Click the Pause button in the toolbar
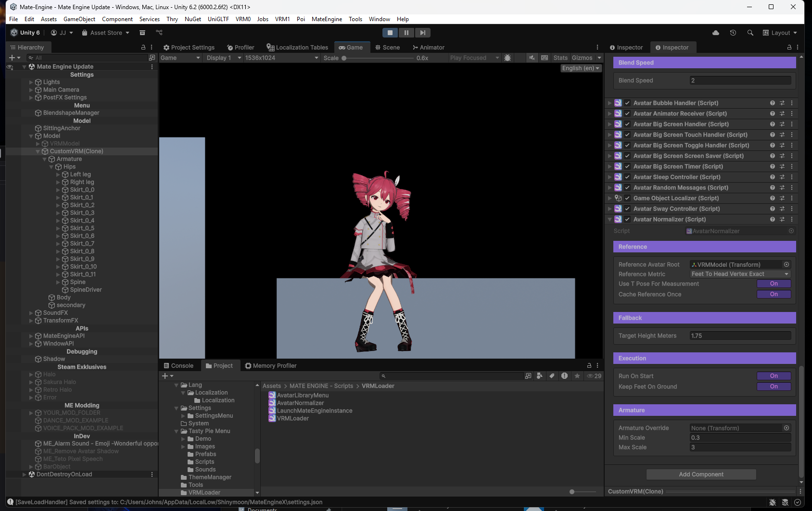This screenshot has width=812, height=511. 406,33
